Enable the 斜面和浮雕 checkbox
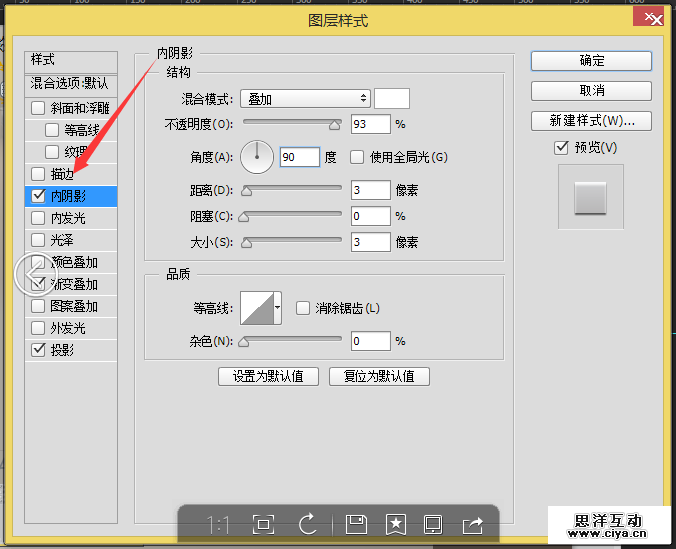This screenshot has height=549, width=676. click(x=38, y=108)
